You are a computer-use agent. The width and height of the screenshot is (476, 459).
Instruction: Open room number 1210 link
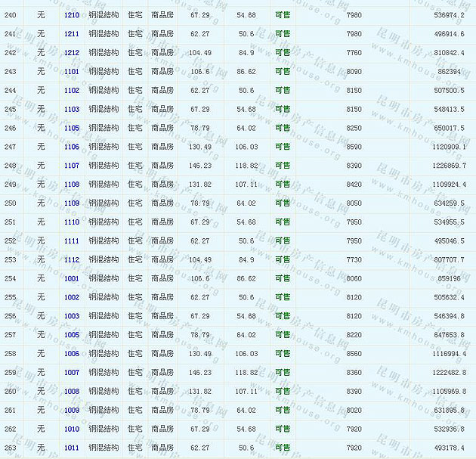point(72,15)
